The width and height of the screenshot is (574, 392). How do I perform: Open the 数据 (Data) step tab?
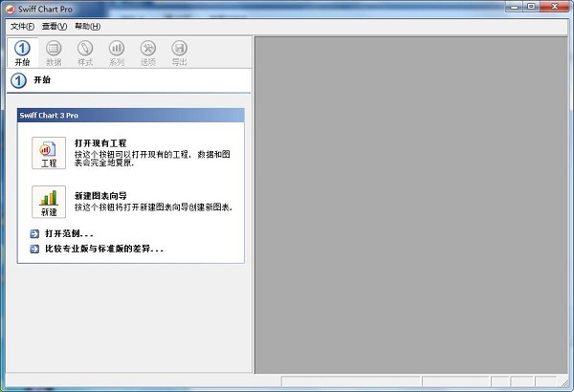pyautogui.click(x=54, y=53)
